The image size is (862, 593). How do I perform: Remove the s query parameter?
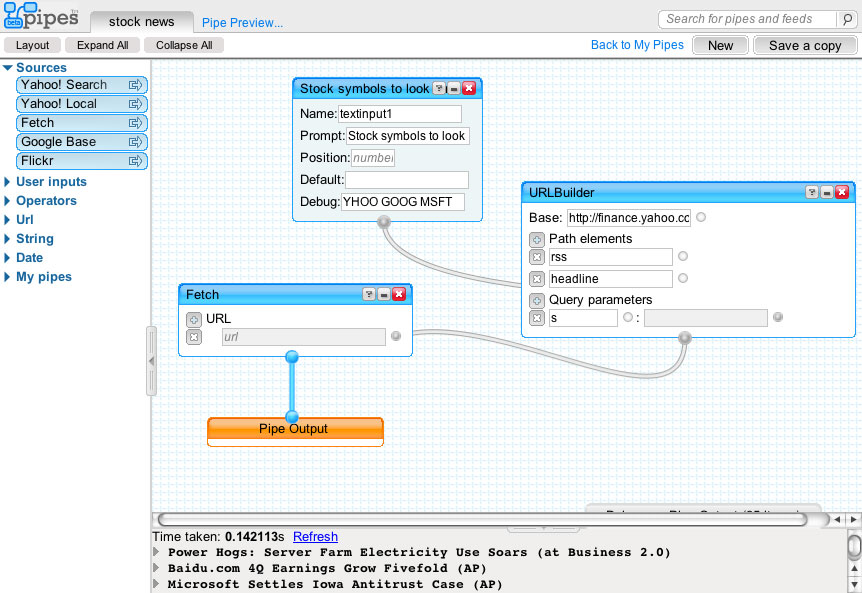tap(537, 318)
